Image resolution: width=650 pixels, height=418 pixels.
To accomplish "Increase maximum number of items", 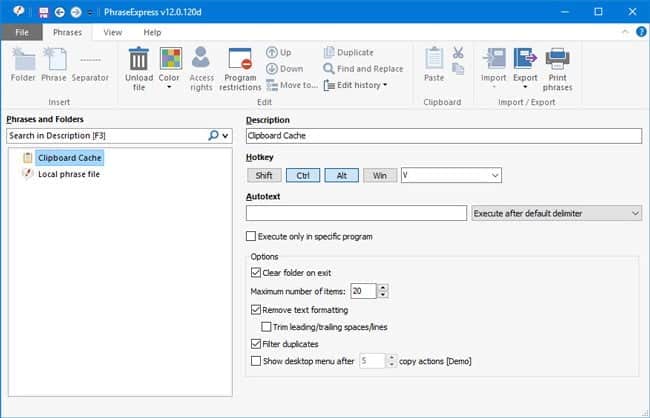I will [x=383, y=287].
